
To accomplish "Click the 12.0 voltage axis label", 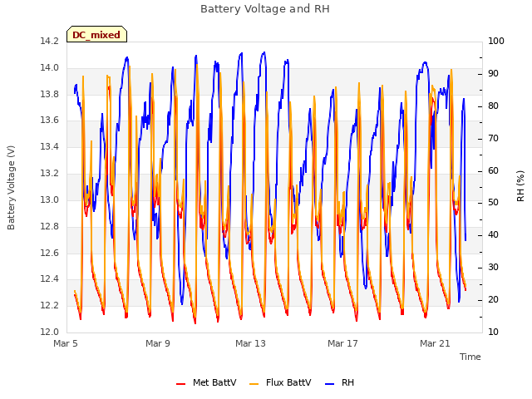I will [x=49, y=332].
